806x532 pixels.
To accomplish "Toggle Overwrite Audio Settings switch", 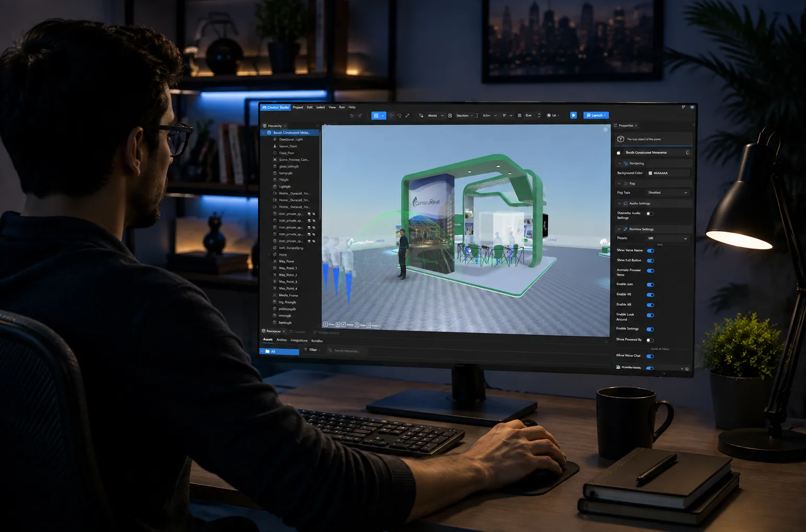I will [650, 214].
